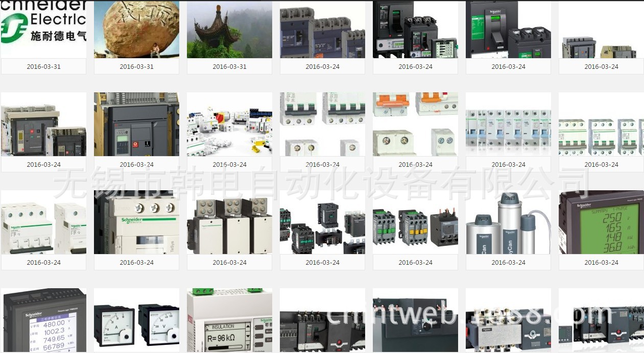
Task: Click the 2016-03-31 date under the boulder photo
Action: coord(136,67)
